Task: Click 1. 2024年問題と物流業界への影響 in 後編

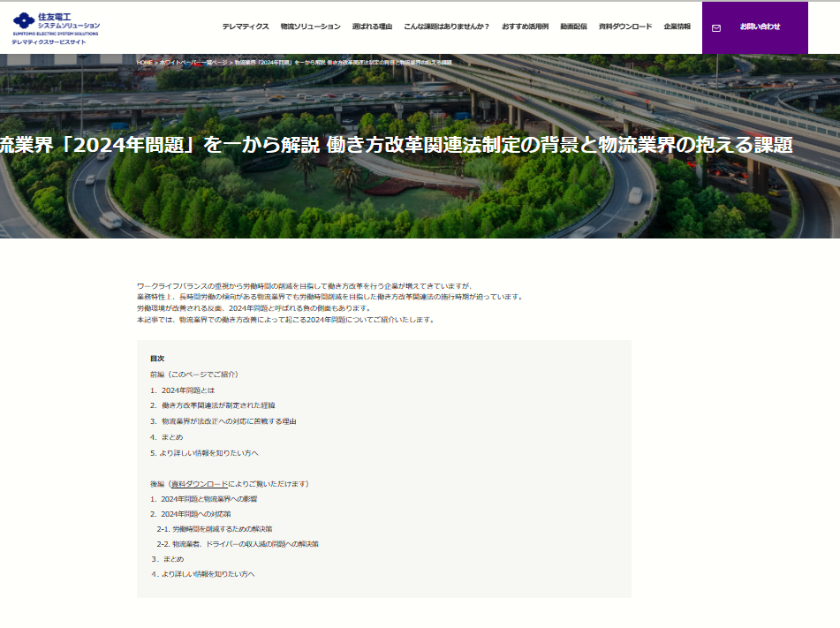Action: click(203, 499)
